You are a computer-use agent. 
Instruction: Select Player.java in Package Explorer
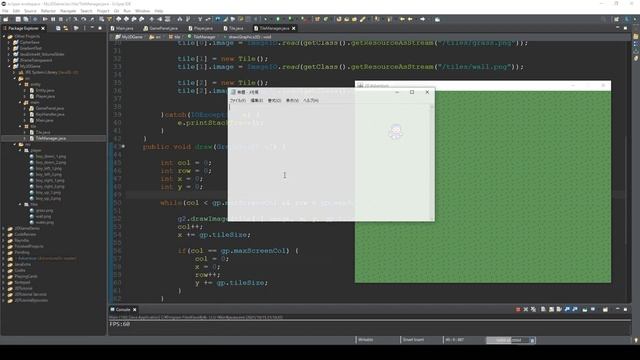click(45, 97)
